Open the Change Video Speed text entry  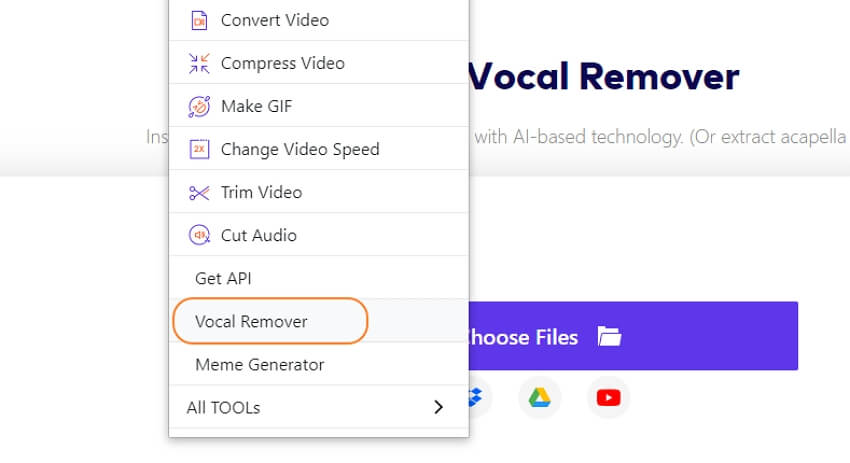[300, 149]
